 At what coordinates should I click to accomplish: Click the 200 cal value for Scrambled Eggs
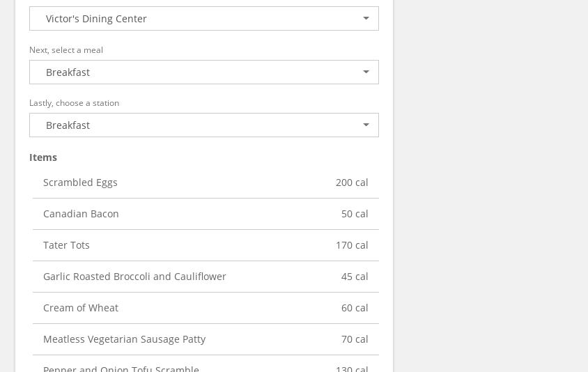tap(352, 183)
